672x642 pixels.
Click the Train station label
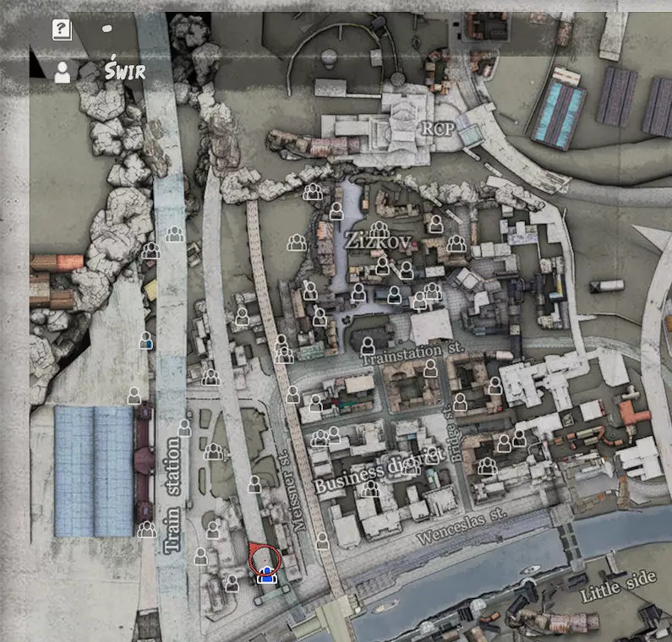point(172,495)
